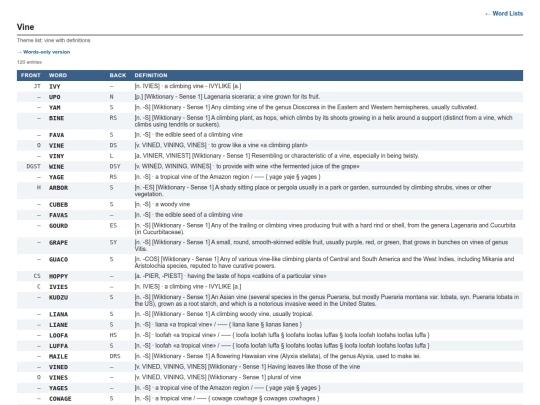
Task: Click front hook 'JT' beside IVY
Action: [37, 86]
